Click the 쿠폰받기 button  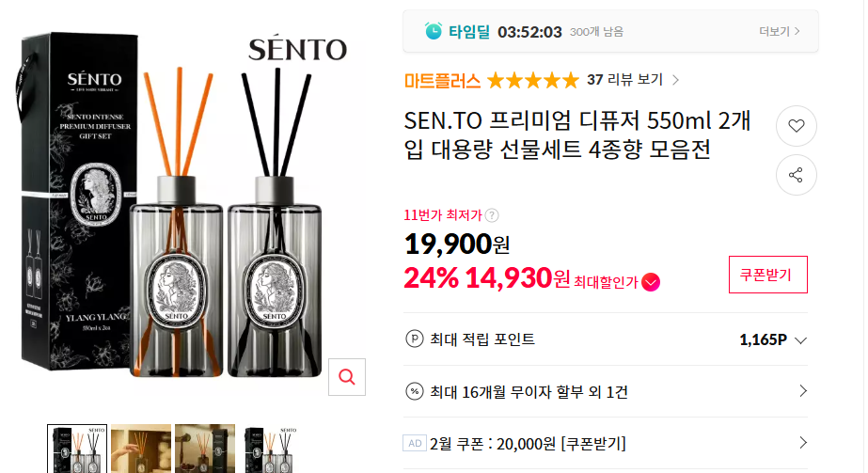click(x=767, y=275)
